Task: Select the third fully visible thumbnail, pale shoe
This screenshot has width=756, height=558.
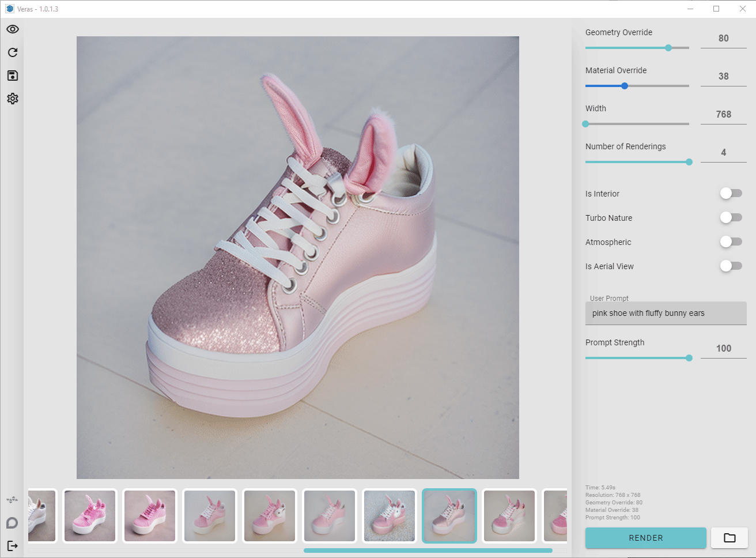Action: point(210,516)
